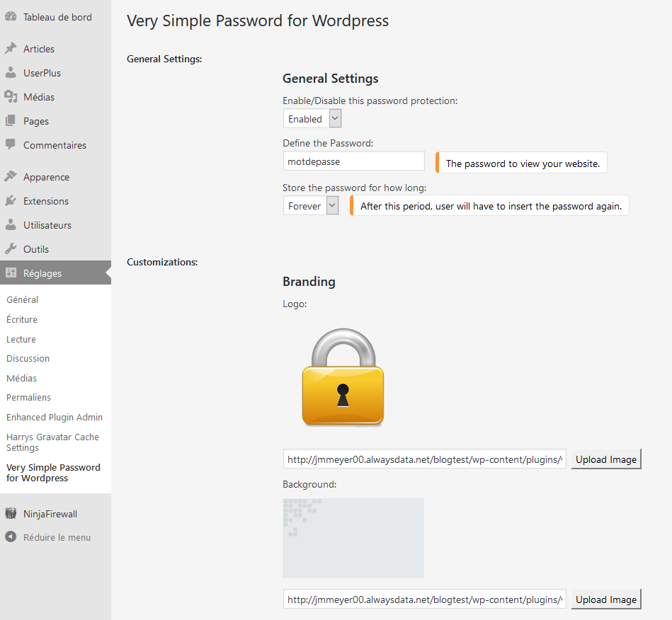Image resolution: width=672 pixels, height=620 pixels.
Task: Click the Tableau de bord dashboard icon
Action: (11, 17)
